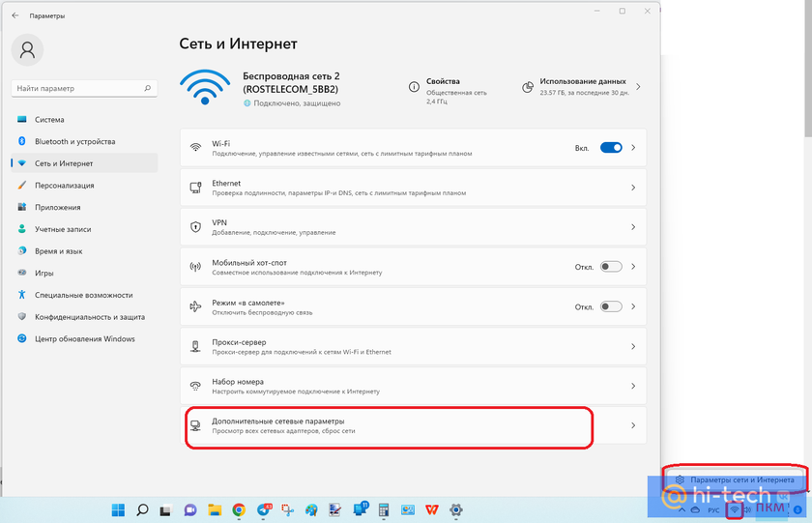Open Использование данных details
812x523 pixels.
582,86
